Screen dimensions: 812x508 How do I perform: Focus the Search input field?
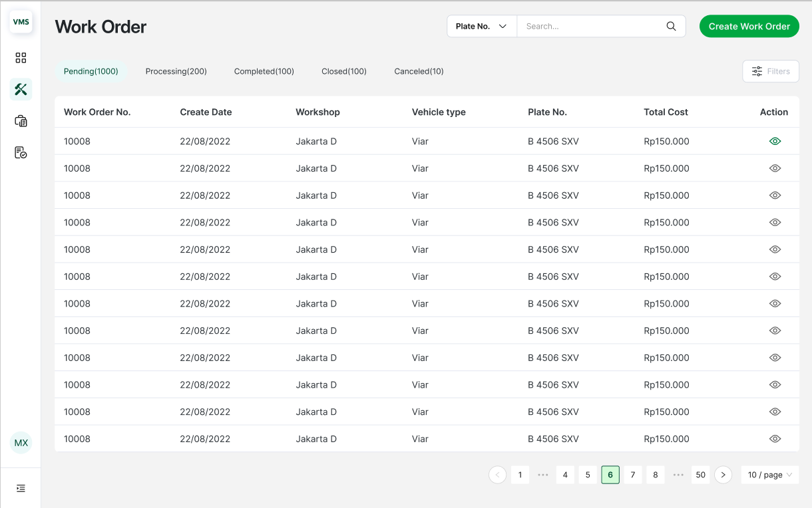[x=589, y=27]
